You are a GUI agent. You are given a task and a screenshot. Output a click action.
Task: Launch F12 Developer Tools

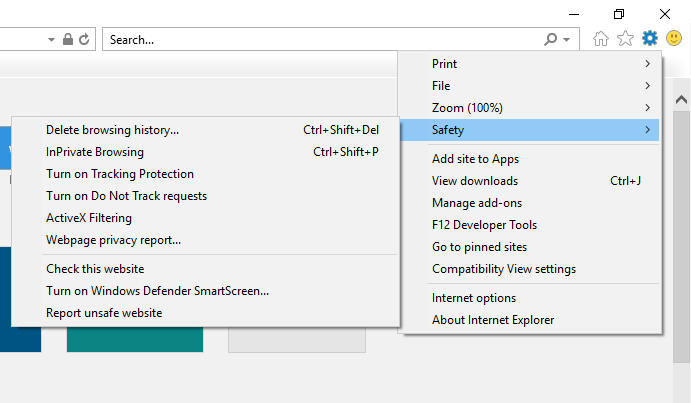[x=530, y=225]
